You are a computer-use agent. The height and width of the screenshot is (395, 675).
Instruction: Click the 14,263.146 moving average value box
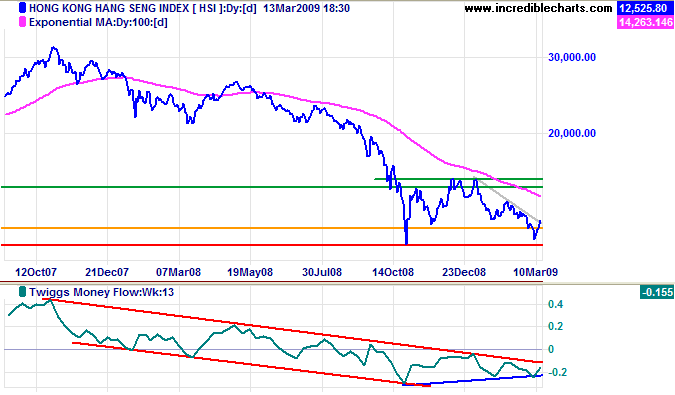click(x=645, y=22)
